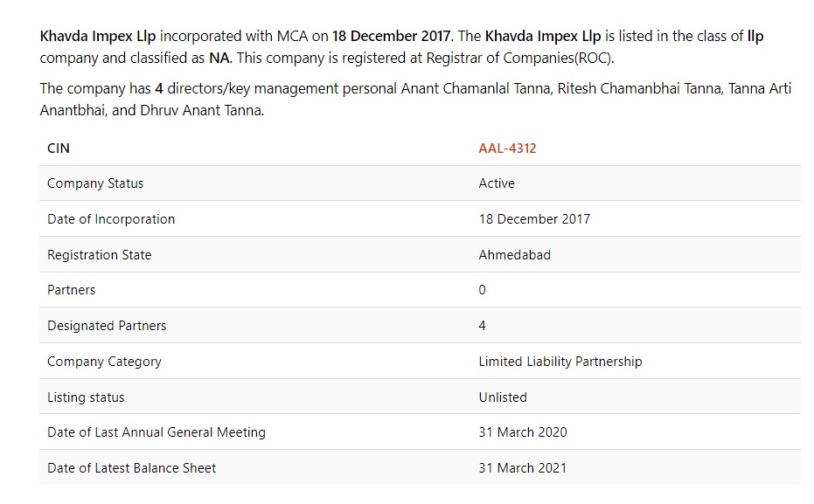Click Date of Latest Balance Sheet label
This screenshot has width=814, height=504.
click(131, 468)
